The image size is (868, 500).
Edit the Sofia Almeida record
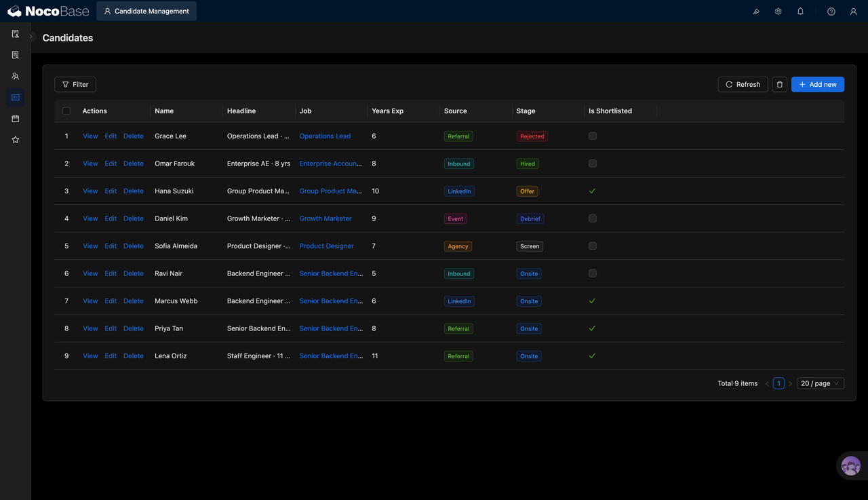(x=111, y=246)
